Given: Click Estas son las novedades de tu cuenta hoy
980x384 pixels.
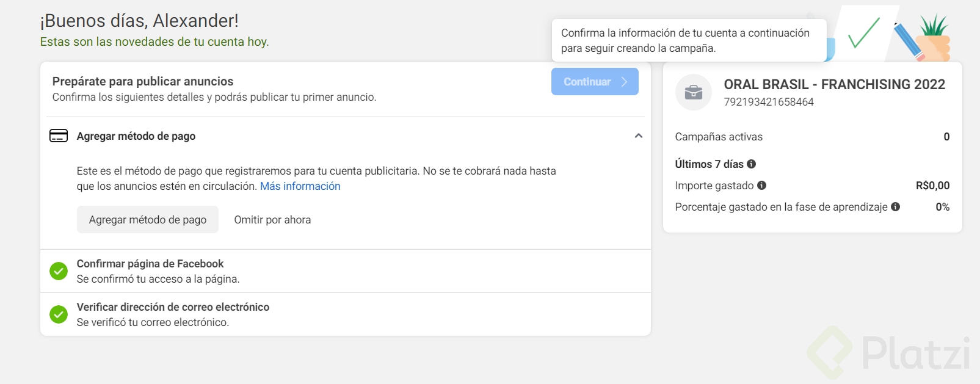Looking at the screenshot, I should [x=154, y=42].
